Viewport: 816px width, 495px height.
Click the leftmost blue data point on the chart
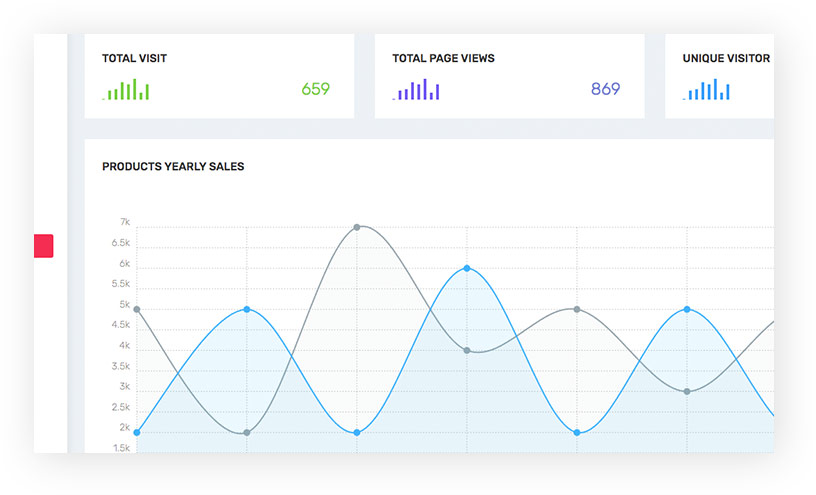pos(137,432)
